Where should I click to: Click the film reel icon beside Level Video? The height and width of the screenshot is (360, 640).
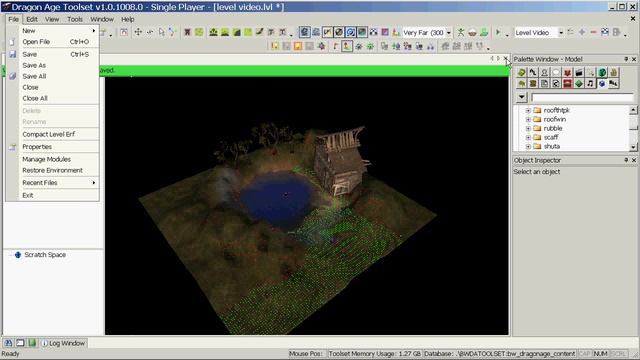tap(605, 32)
